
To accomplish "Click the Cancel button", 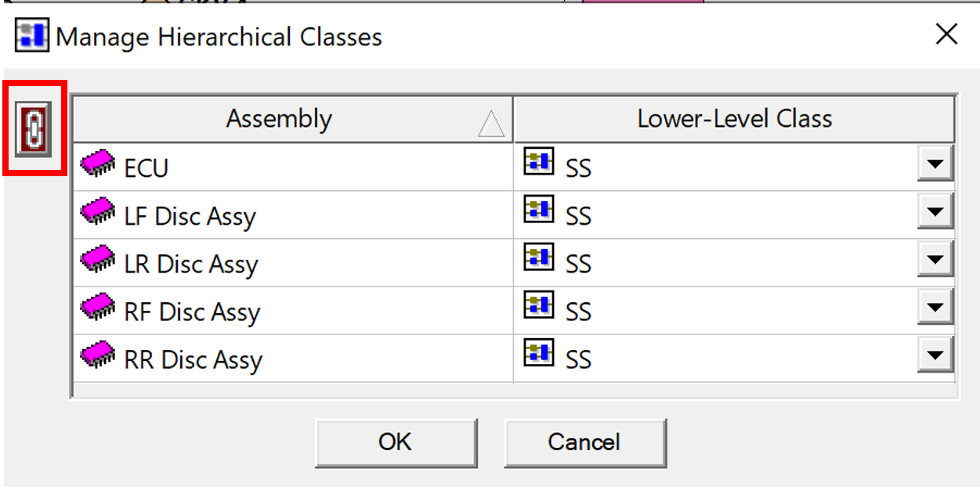I will (x=584, y=442).
